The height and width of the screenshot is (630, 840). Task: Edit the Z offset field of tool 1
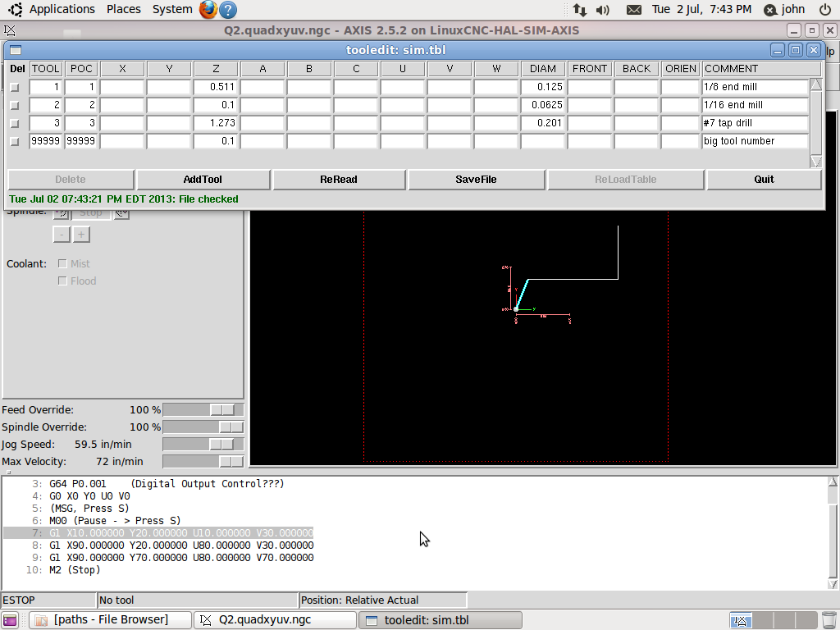[216, 87]
